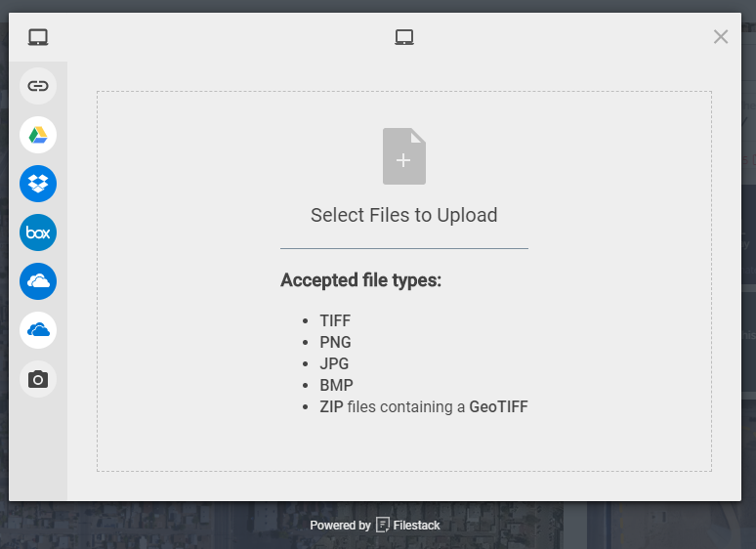This screenshot has height=549, width=756.
Task: Open the blue OneDrive source
Action: pos(38,281)
